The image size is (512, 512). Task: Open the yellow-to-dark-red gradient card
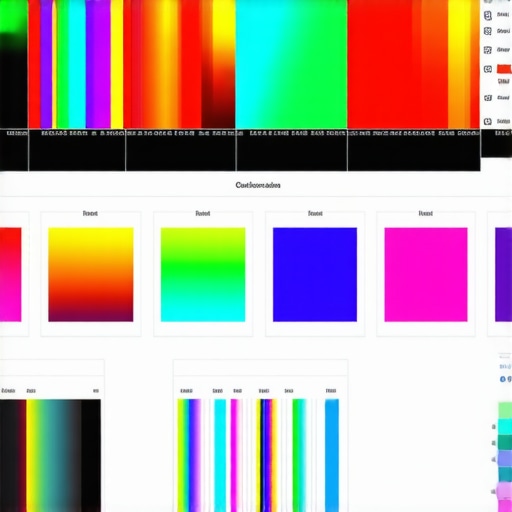tap(91, 275)
